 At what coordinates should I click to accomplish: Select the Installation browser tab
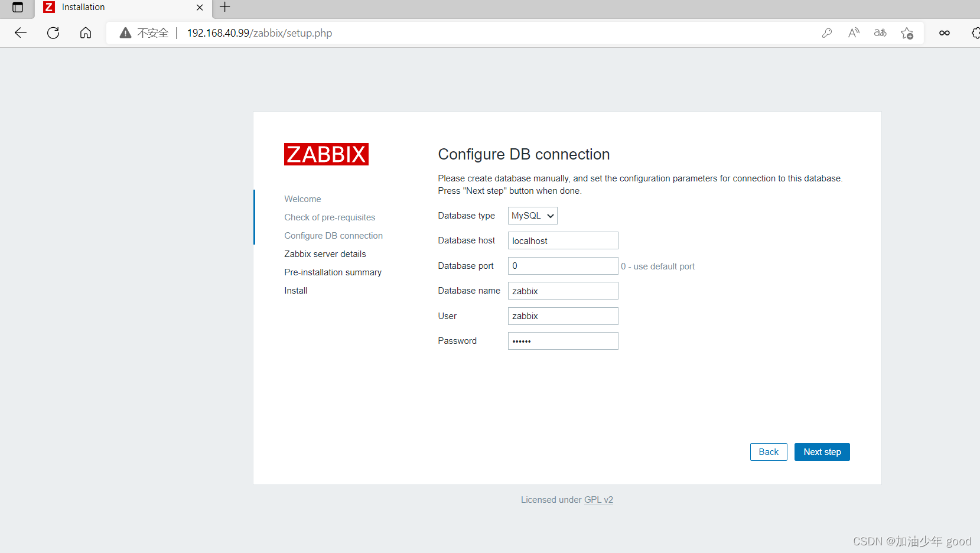coord(123,8)
